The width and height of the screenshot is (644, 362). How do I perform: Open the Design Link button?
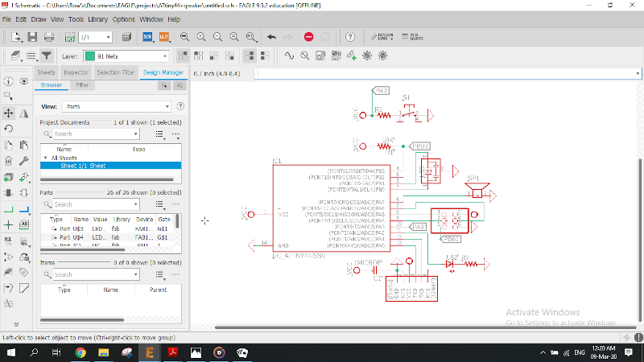click(x=382, y=37)
